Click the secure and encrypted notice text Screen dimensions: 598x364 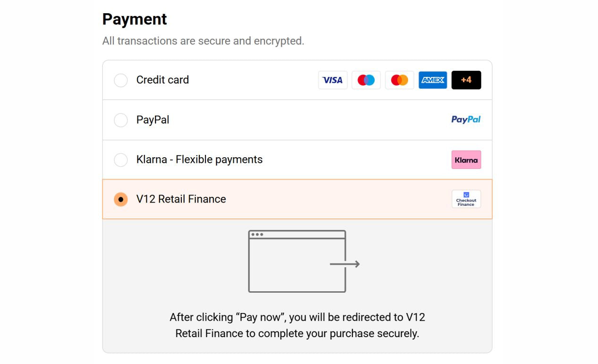203,41
